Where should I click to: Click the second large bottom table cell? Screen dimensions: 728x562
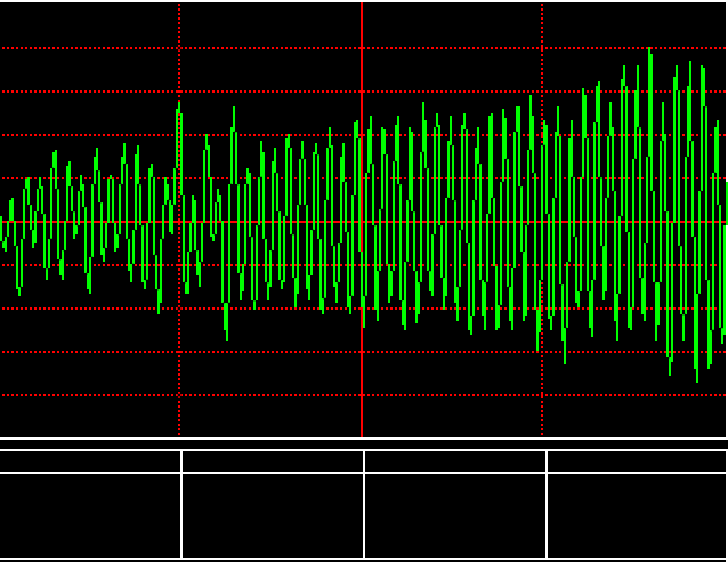pos(272,516)
